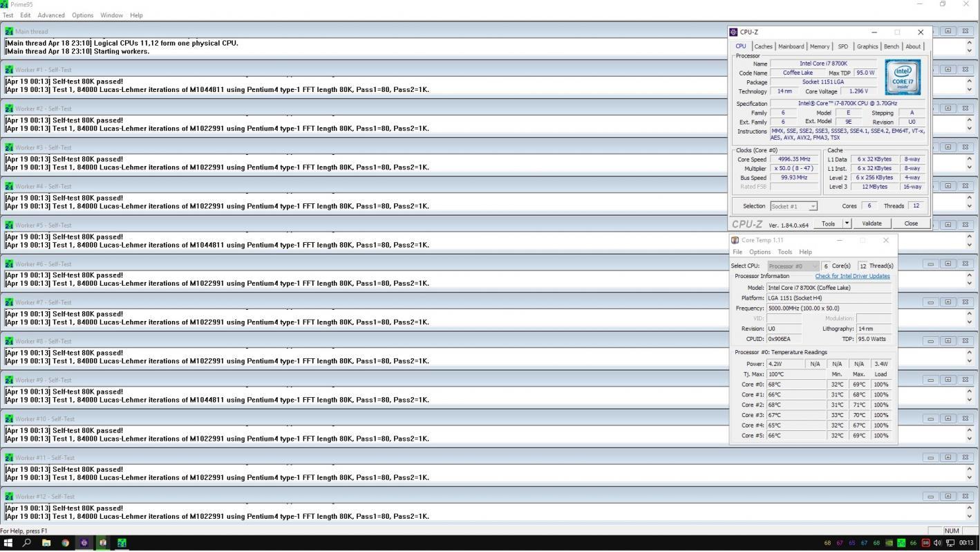Click the Worker #4 Self-Test window icon
The image size is (980, 552).
point(9,186)
